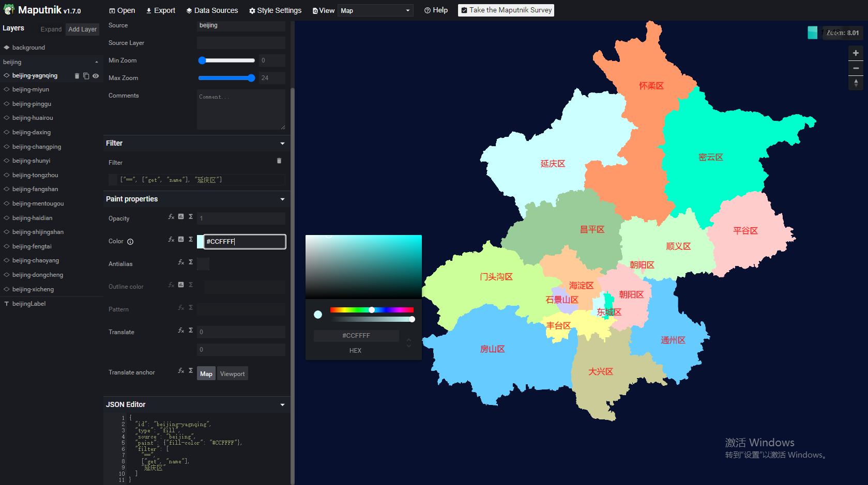Select Map as the Translate anchor
Image resolution: width=868 pixels, height=485 pixels.
coord(206,373)
